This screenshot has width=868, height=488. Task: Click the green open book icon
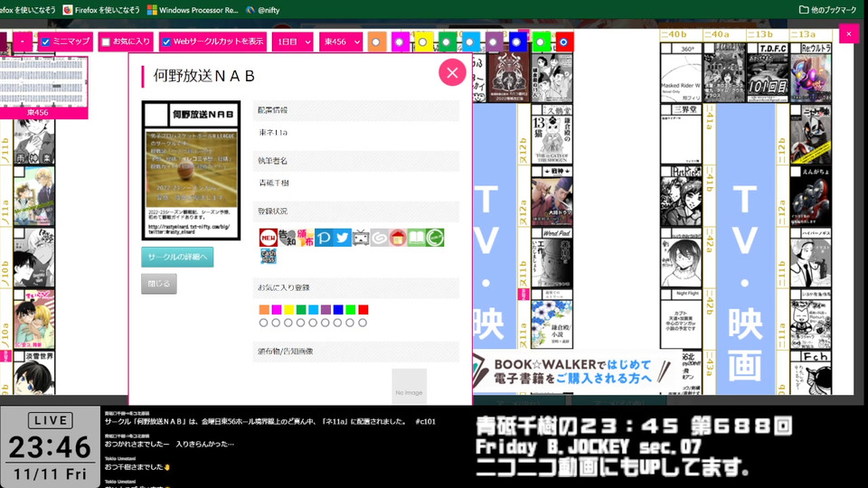(416, 238)
